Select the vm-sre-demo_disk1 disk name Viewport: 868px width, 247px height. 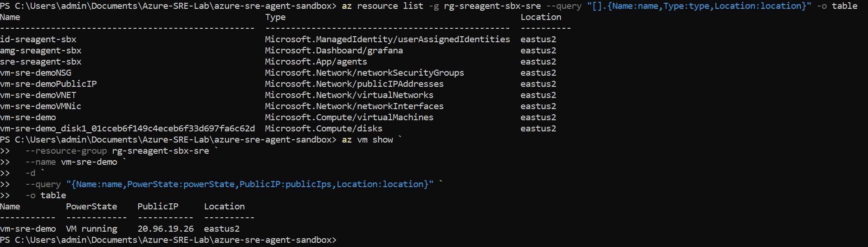(128, 129)
